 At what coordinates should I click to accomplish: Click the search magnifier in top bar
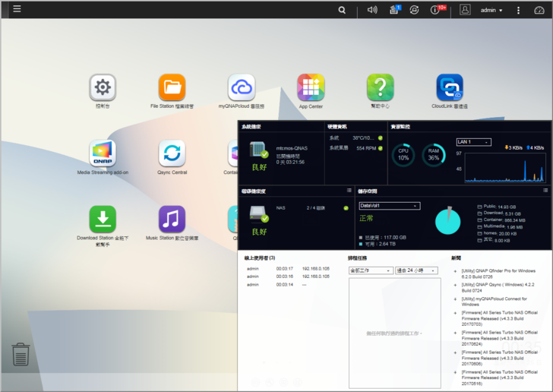342,10
